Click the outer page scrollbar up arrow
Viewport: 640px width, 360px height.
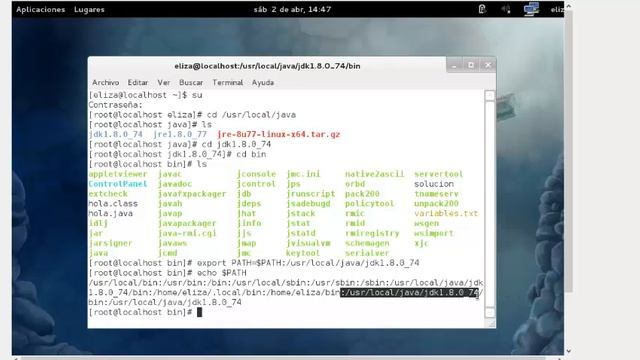(568, 6)
